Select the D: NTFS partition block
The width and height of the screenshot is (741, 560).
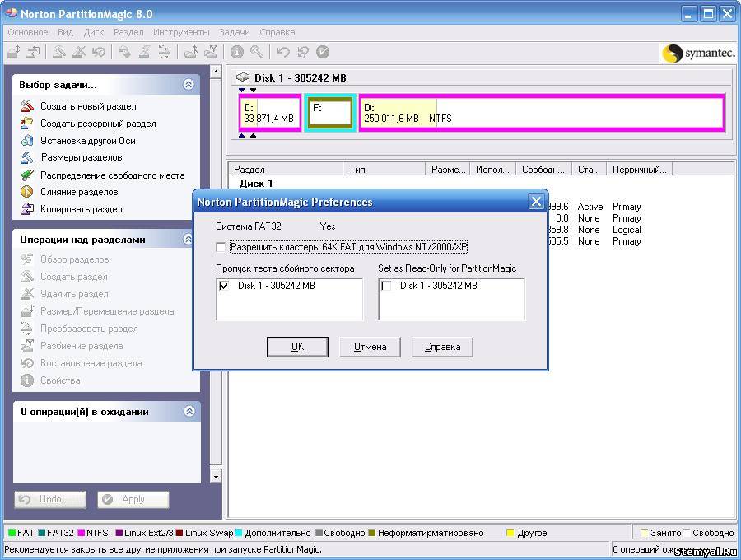(542, 113)
